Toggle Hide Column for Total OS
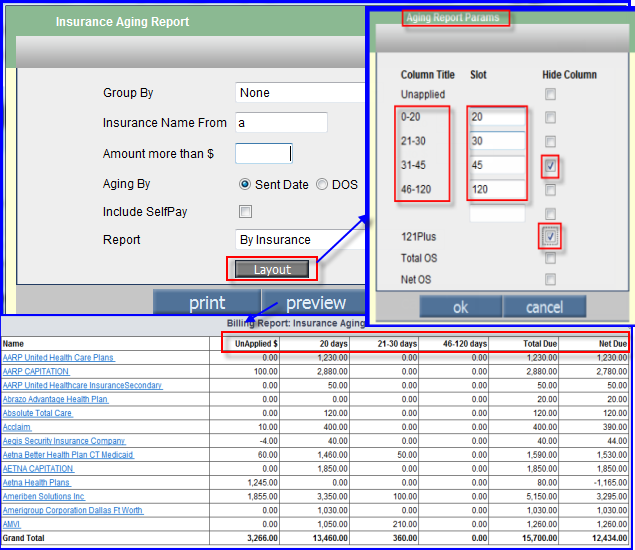 coord(550,258)
